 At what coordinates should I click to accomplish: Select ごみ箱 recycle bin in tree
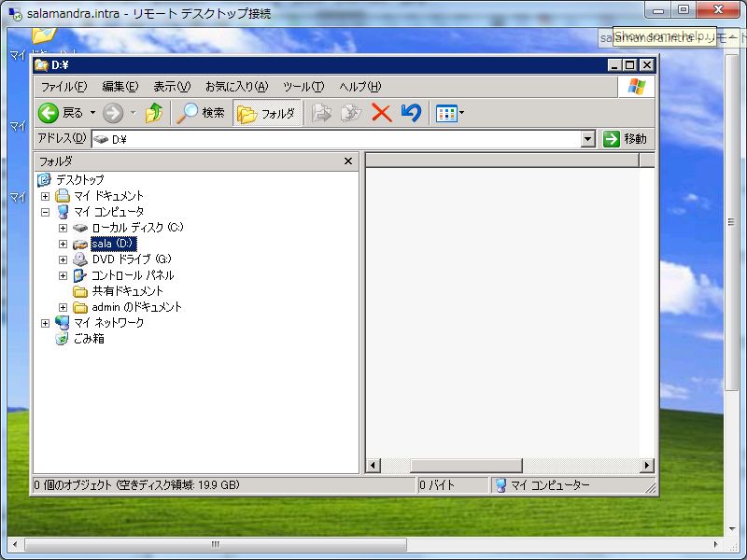[89, 339]
